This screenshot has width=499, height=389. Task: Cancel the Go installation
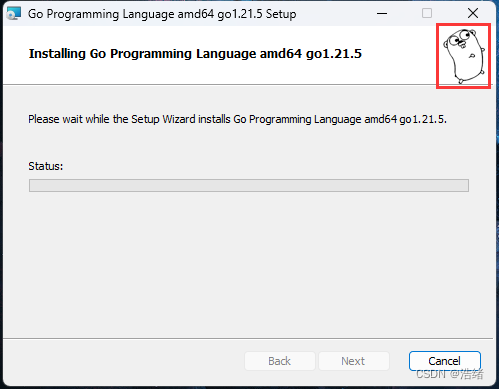point(445,361)
